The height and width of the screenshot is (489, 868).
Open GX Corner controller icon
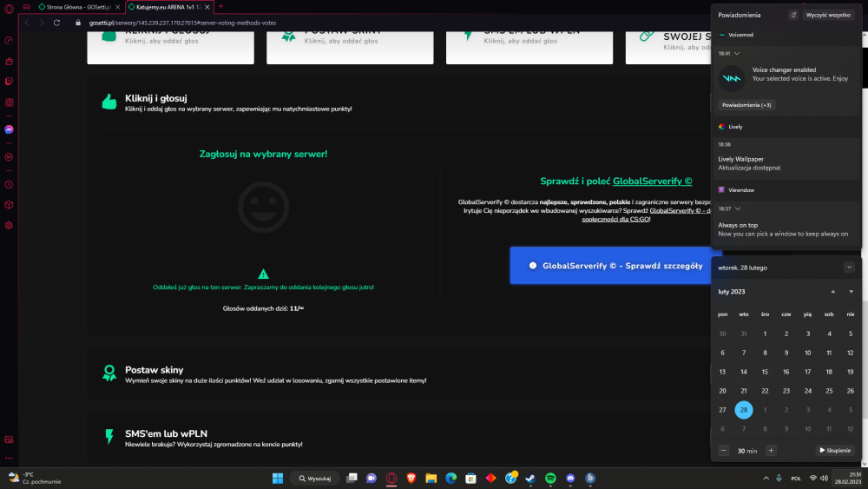pyautogui.click(x=27, y=7)
